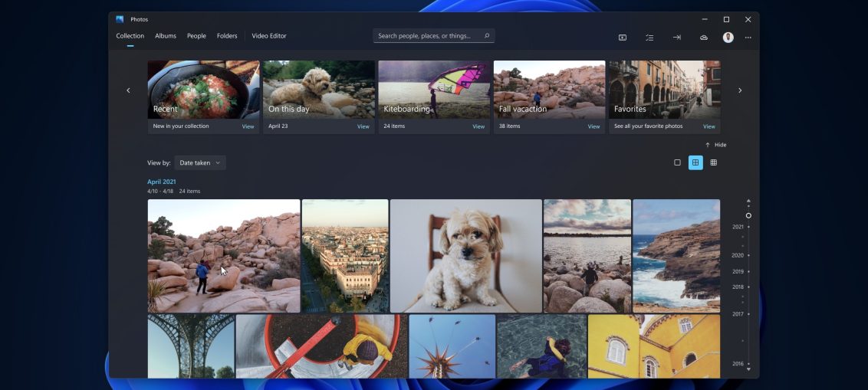Click the Select checklist icon in the toolbar
The image size is (868, 390).
pyautogui.click(x=649, y=38)
